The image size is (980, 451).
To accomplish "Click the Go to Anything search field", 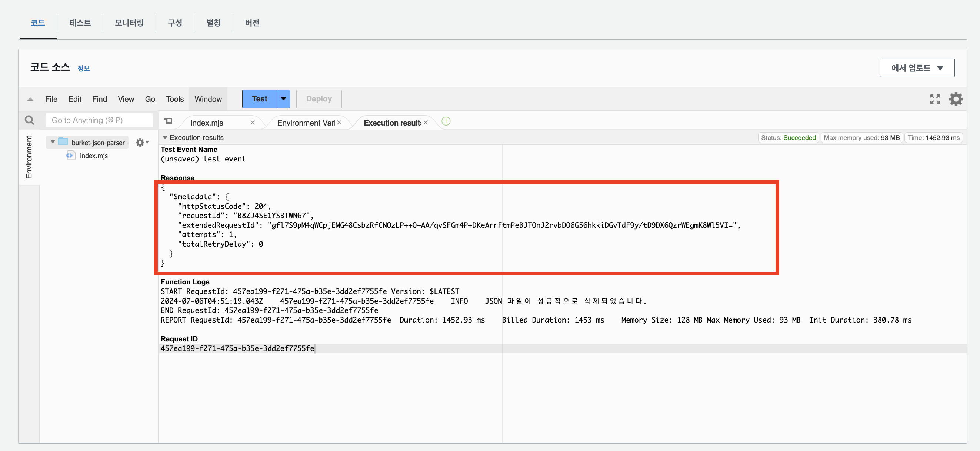I will pyautogui.click(x=99, y=120).
